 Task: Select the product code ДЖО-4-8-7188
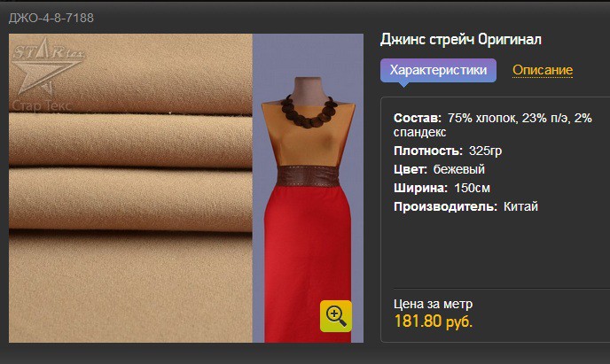point(51,18)
